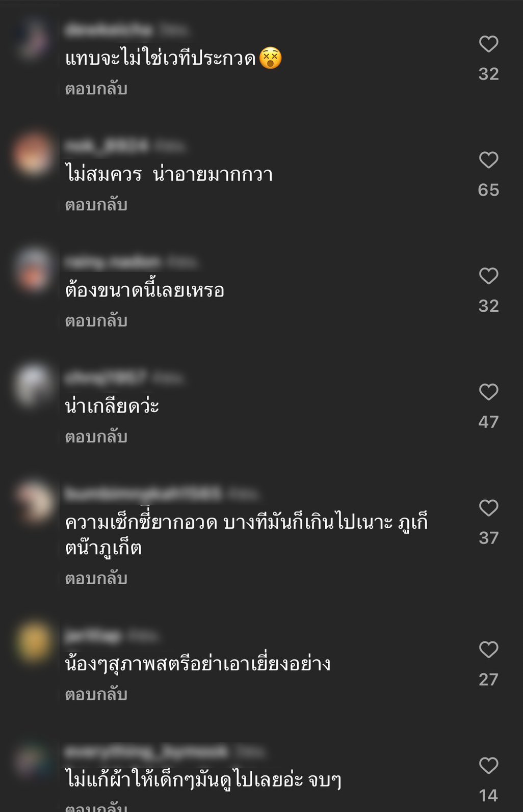Tap ตอบกลับ under น่าเกลียดว่ะ

pos(96,437)
